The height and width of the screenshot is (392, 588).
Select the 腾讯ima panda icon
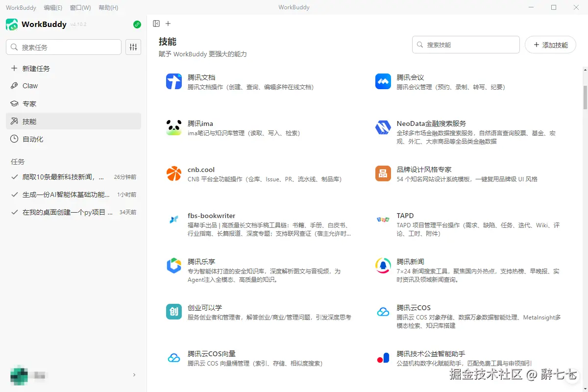174,127
